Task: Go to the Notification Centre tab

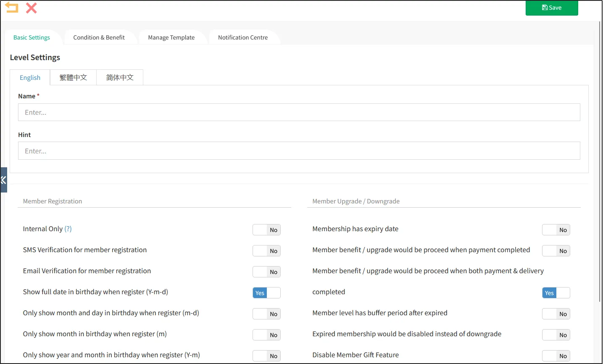Action: pos(242,37)
